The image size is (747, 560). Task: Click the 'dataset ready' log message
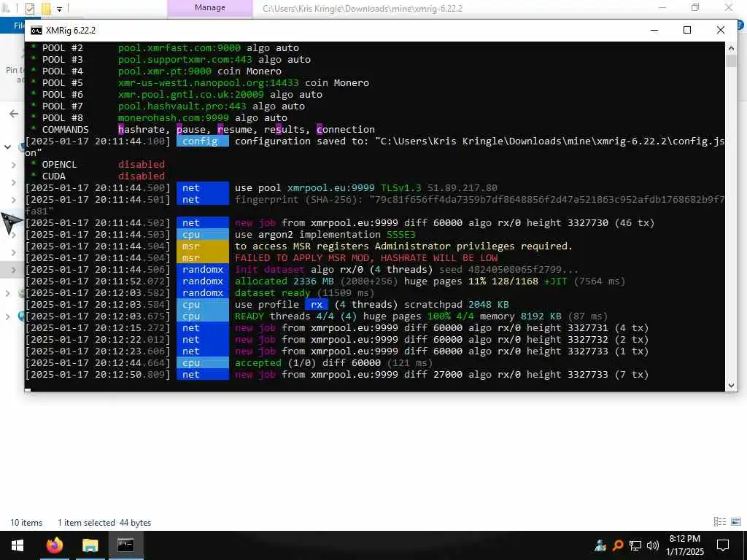[x=273, y=293]
